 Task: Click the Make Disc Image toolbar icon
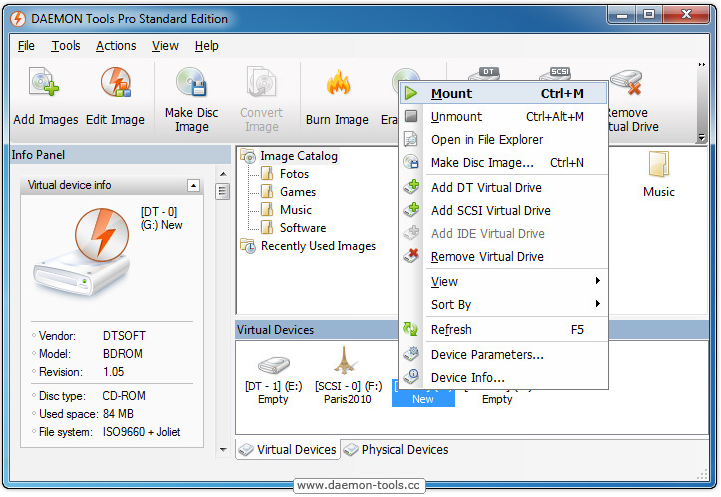[x=191, y=81]
